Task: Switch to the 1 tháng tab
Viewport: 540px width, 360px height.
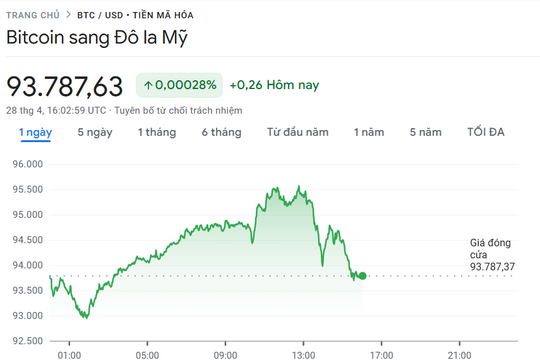Action: (x=157, y=132)
